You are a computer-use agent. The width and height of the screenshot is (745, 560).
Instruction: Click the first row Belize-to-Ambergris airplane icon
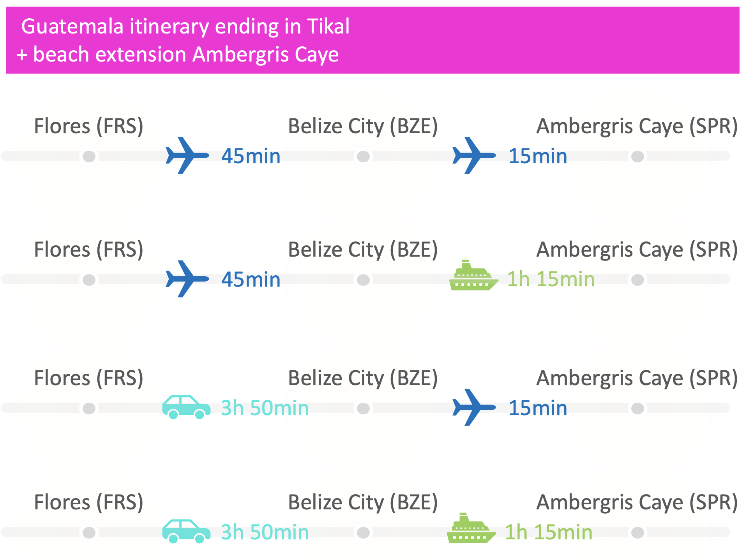point(474,155)
